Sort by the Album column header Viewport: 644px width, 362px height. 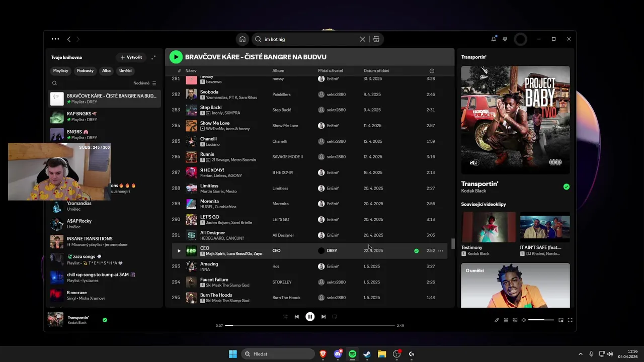coord(278,71)
